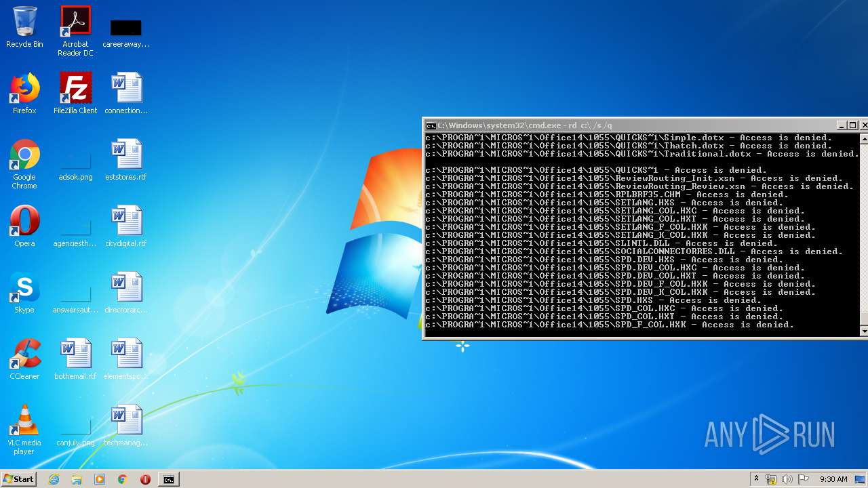Launch FileZilla Client shortcut
The width and height of the screenshot is (868, 488).
click(75, 94)
